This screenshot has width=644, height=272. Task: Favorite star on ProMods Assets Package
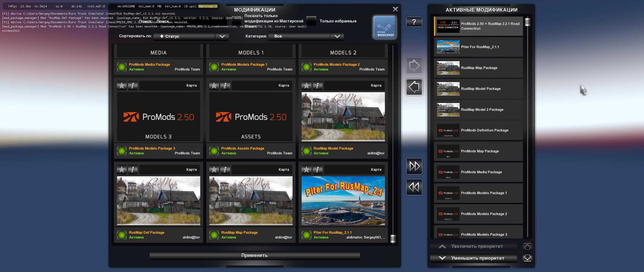[214, 86]
